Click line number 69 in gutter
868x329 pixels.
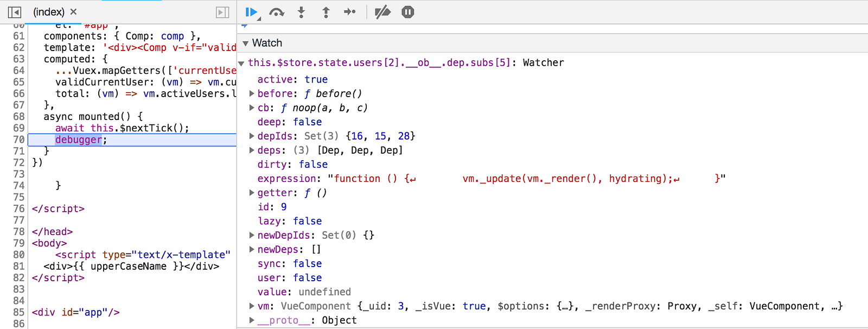(x=19, y=128)
